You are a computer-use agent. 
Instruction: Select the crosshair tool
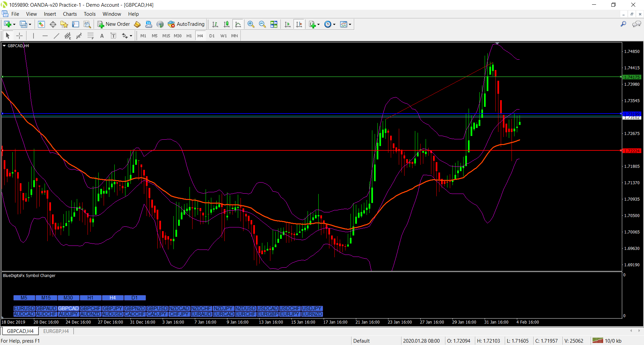point(19,36)
